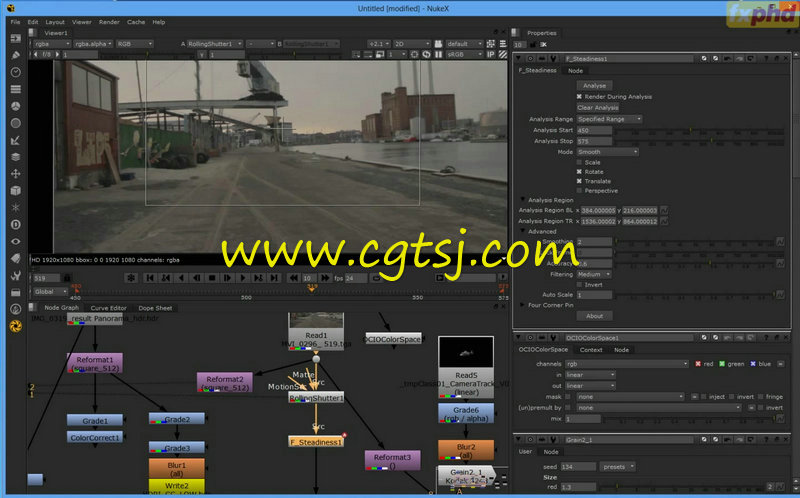Click the About button
Viewport: 800px width, 498px height.
pos(594,316)
